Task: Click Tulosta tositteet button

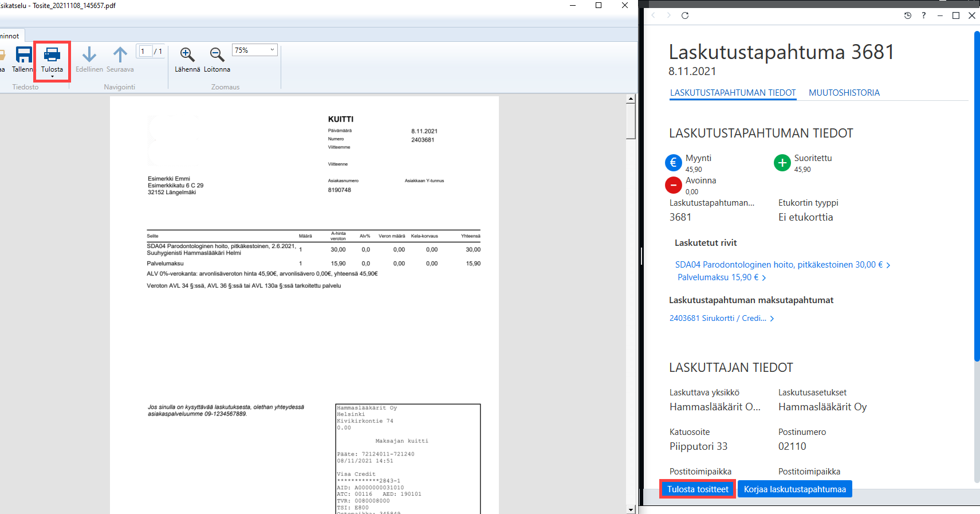Action: pyautogui.click(x=698, y=489)
